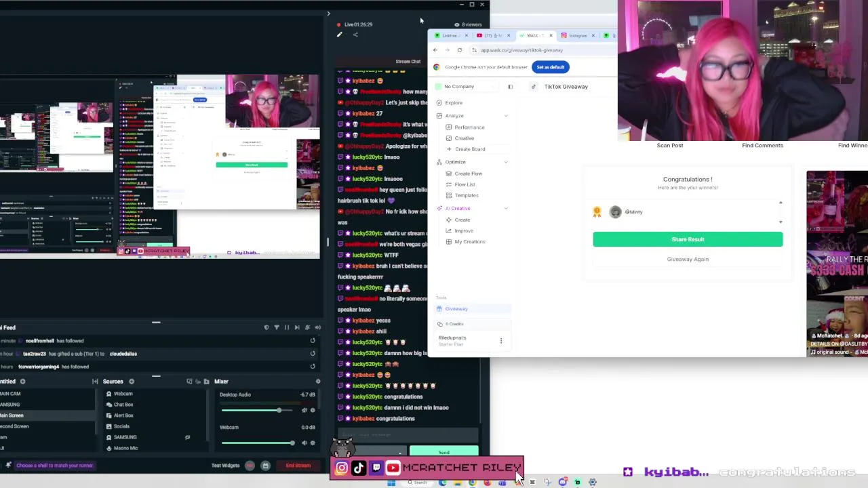Adjust the Webcam volume slider
The image size is (868, 488).
(258, 443)
